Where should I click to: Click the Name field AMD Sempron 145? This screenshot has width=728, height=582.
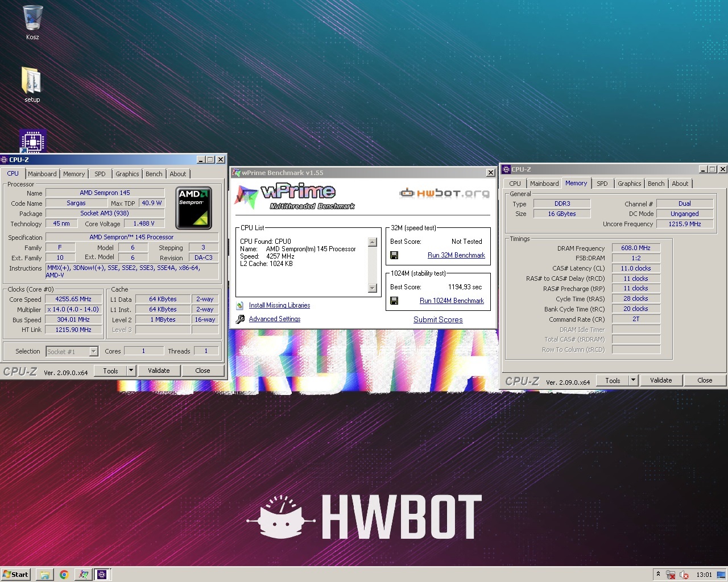pos(105,193)
